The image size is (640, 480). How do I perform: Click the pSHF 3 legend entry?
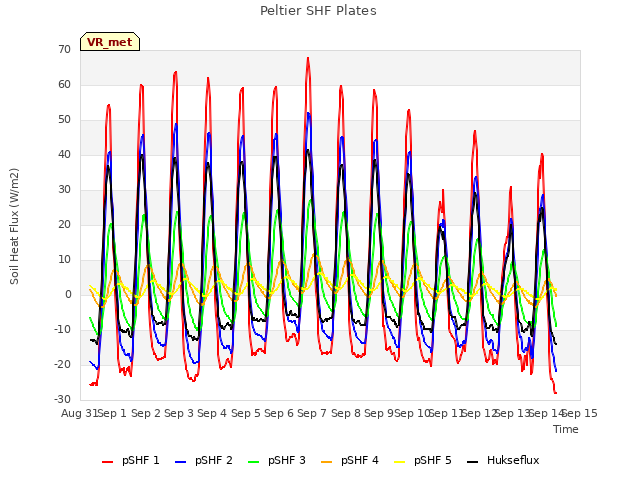[x=277, y=460]
